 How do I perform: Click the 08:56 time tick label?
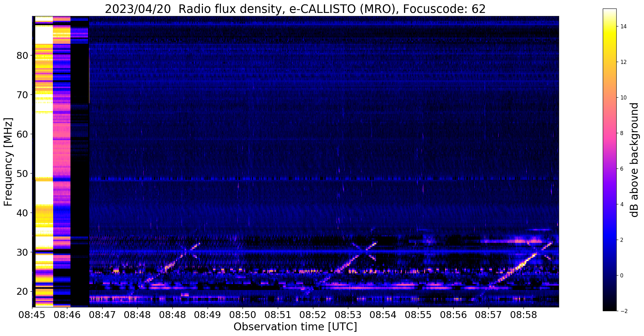click(453, 315)
